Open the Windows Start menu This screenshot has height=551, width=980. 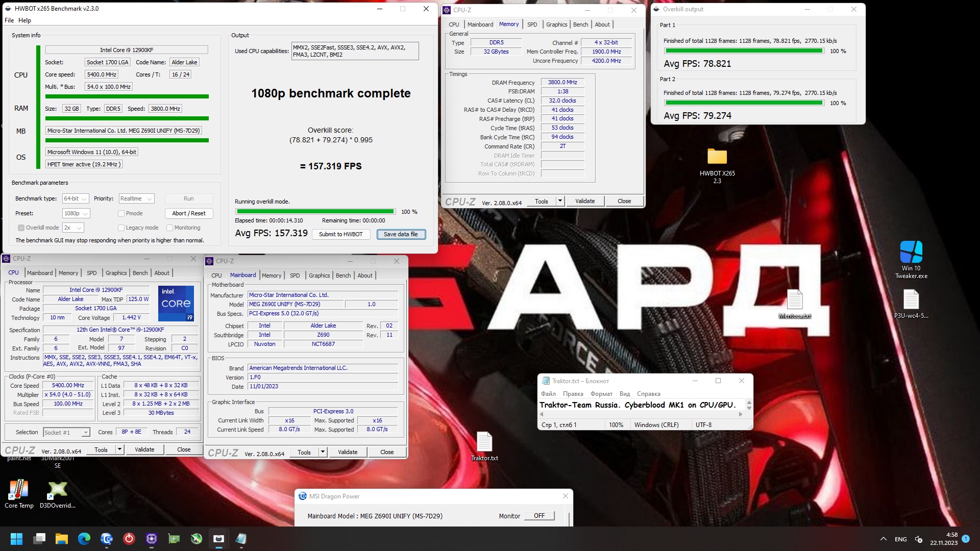click(16, 539)
